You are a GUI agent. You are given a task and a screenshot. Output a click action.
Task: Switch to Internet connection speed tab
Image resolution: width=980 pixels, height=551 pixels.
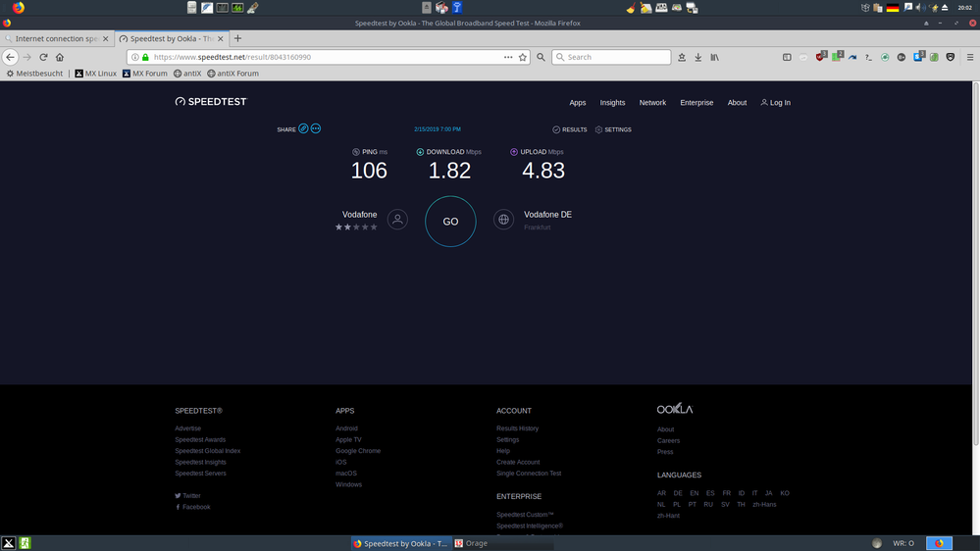(x=56, y=38)
